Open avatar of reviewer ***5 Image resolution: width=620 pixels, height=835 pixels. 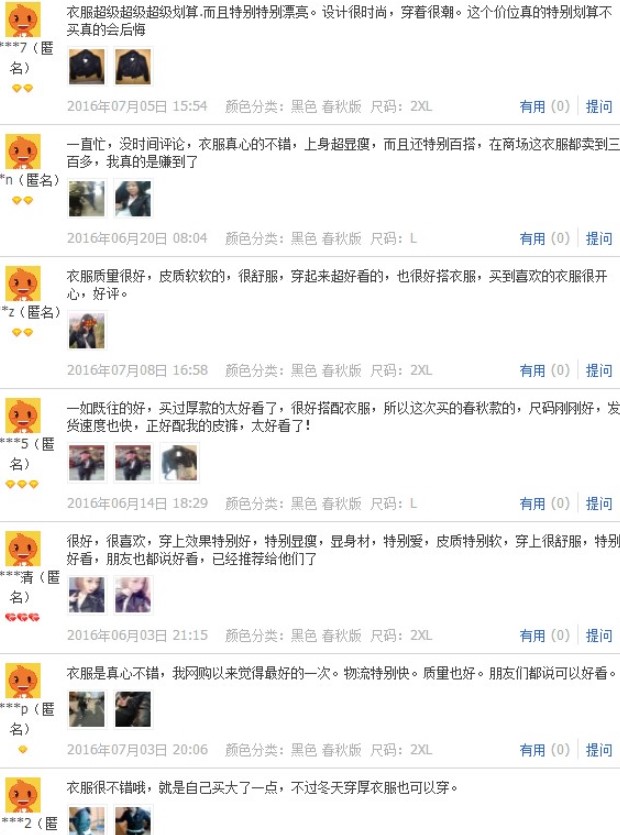point(23,415)
